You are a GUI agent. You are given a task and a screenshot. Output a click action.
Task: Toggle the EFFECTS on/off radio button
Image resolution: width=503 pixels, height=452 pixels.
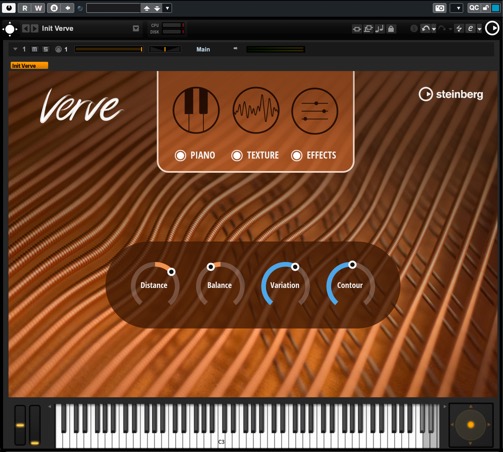click(x=296, y=155)
